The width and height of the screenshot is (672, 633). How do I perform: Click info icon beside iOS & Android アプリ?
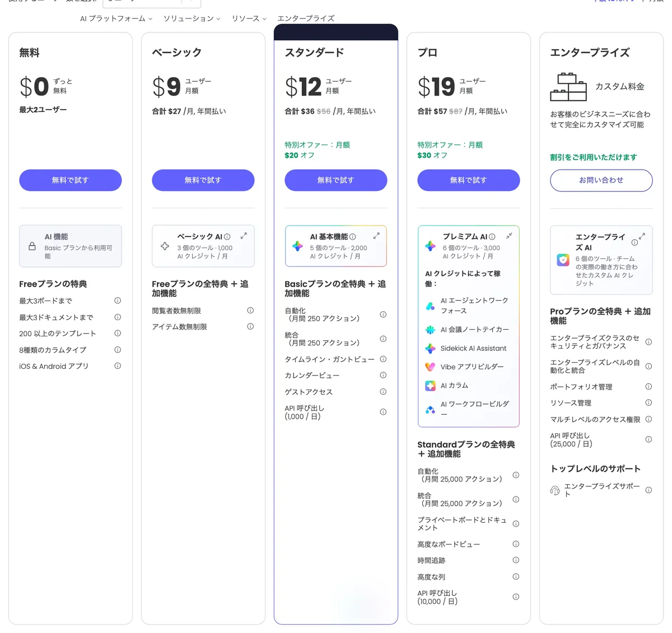[118, 366]
